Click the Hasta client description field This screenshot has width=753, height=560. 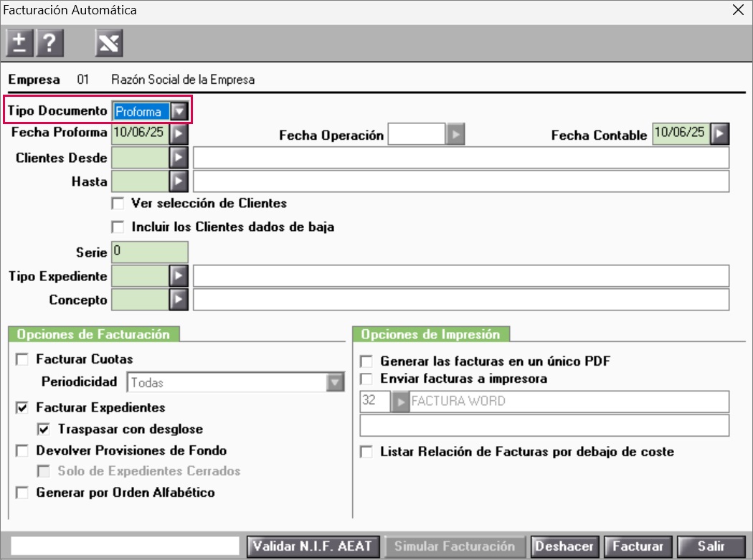(461, 181)
